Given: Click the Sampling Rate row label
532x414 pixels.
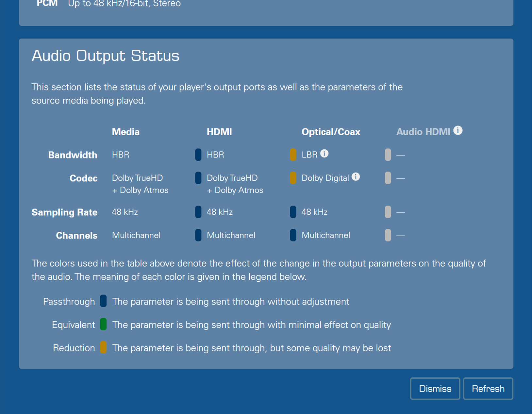Looking at the screenshot, I should pyautogui.click(x=64, y=212).
